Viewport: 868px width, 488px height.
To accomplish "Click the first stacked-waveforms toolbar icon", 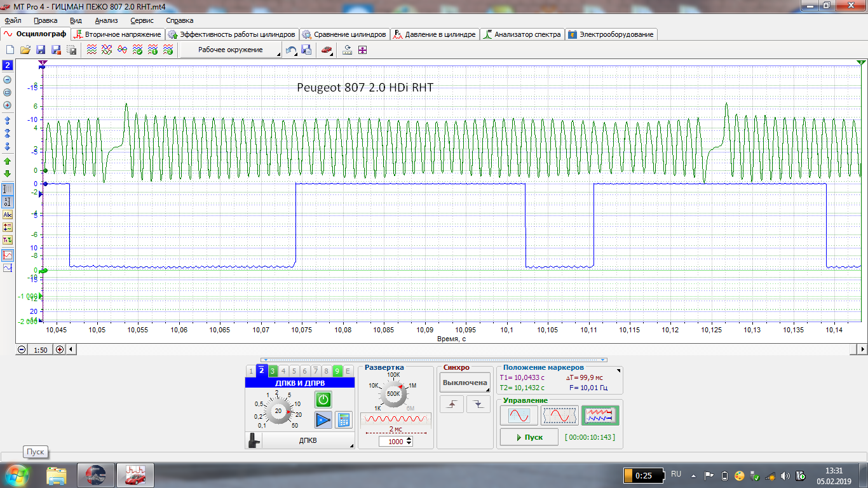I will pyautogui.click(x=92, y=50).
